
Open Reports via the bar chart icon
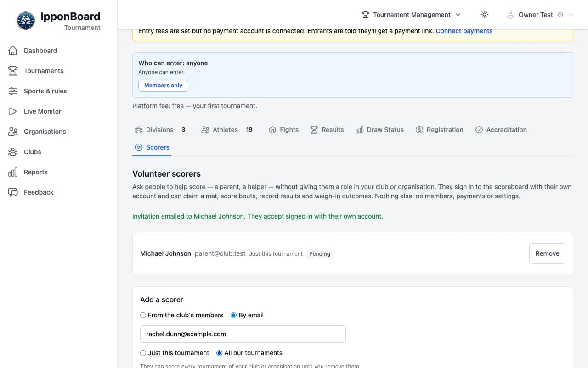coord(13,172)
